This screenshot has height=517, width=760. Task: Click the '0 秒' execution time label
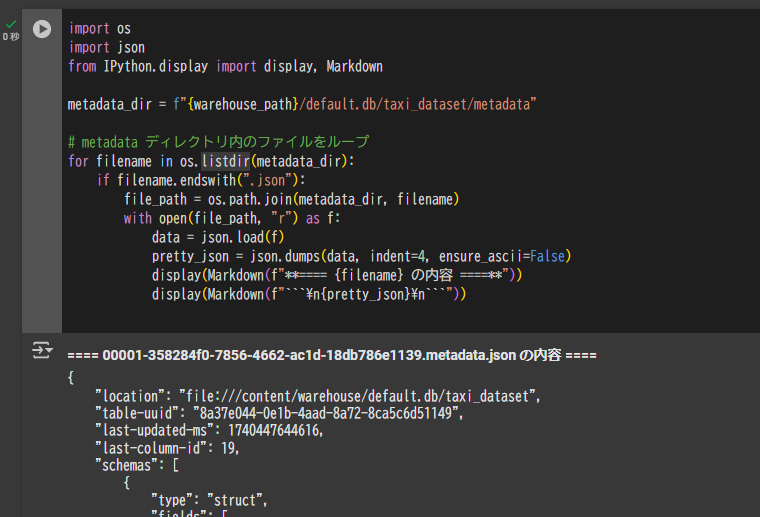tap(11, 37)
